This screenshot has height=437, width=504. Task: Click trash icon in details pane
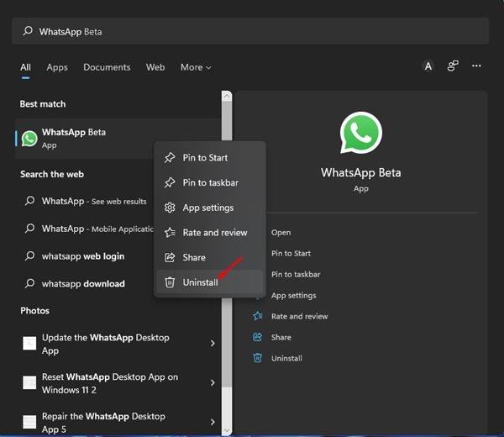[258, 358]
